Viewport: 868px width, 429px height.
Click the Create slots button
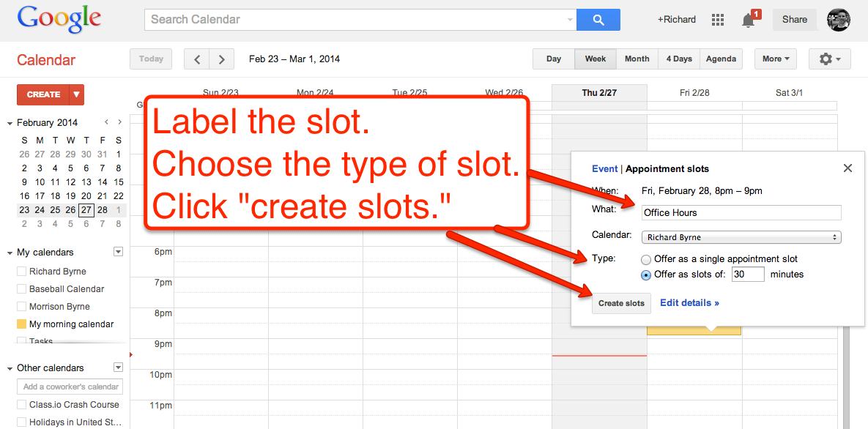(x=621, y=303)
